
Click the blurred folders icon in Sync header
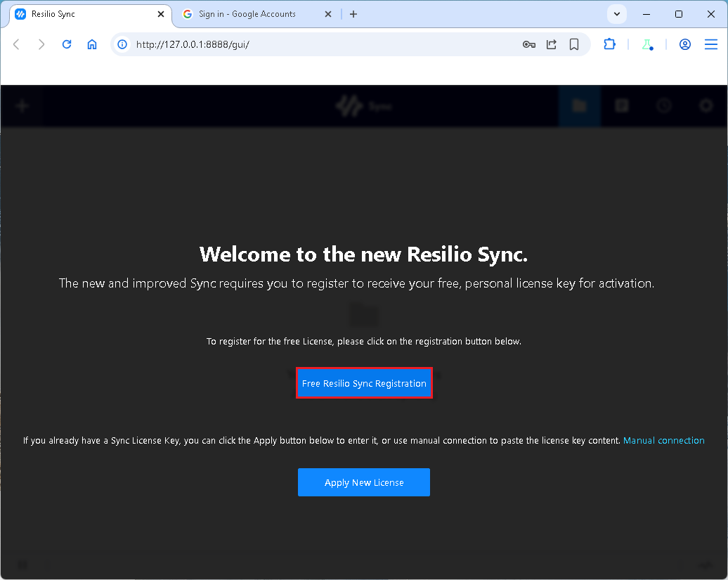click(580, 106)
